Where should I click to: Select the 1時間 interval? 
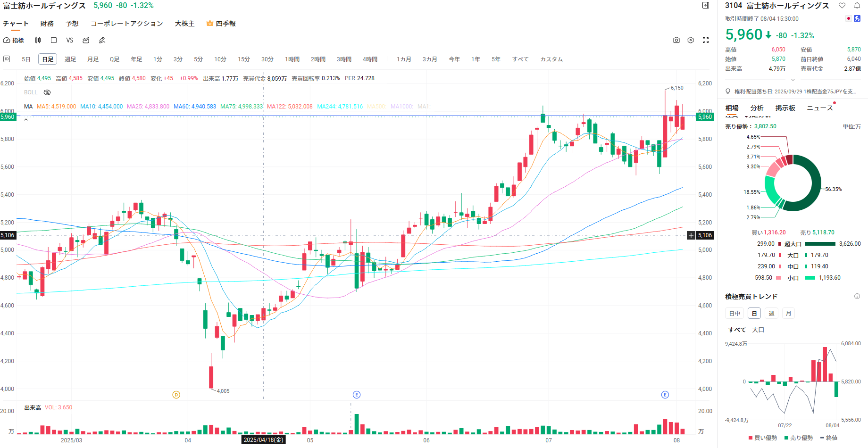click(292, 59)
